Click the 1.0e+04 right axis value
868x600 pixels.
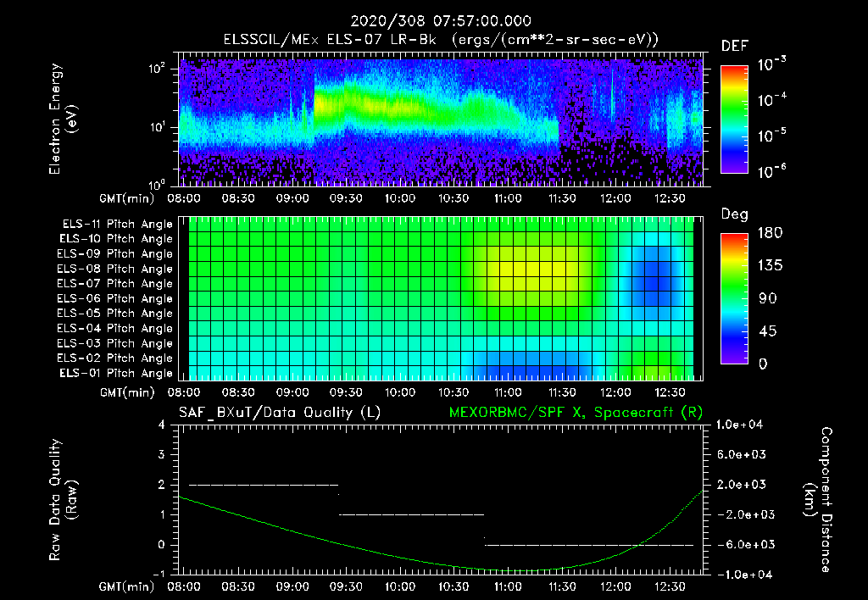739,425
